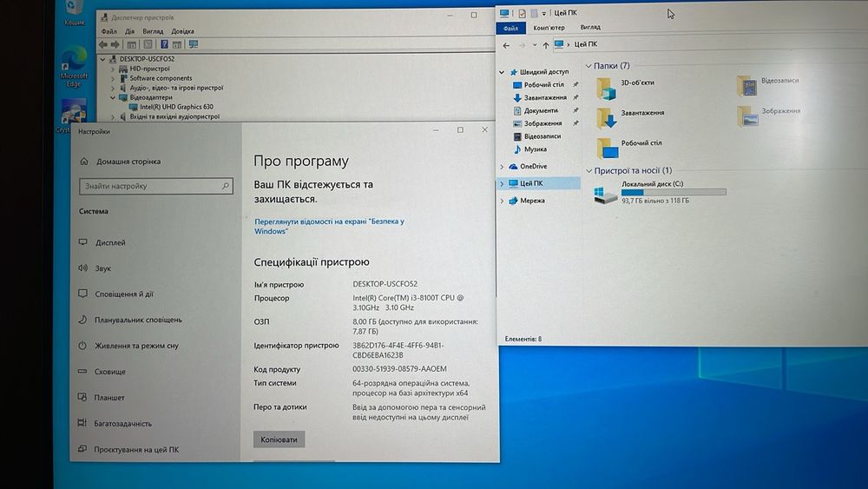Select Цей ПК in navigation pane
868x489 pixels.
coord(539,183)
